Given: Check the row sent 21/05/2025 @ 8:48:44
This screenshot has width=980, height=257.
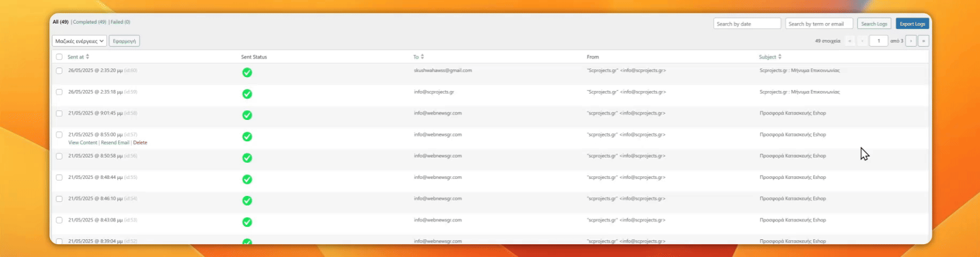Looking at the screenshot, I should pyautogui.click(x=59, y=178).
